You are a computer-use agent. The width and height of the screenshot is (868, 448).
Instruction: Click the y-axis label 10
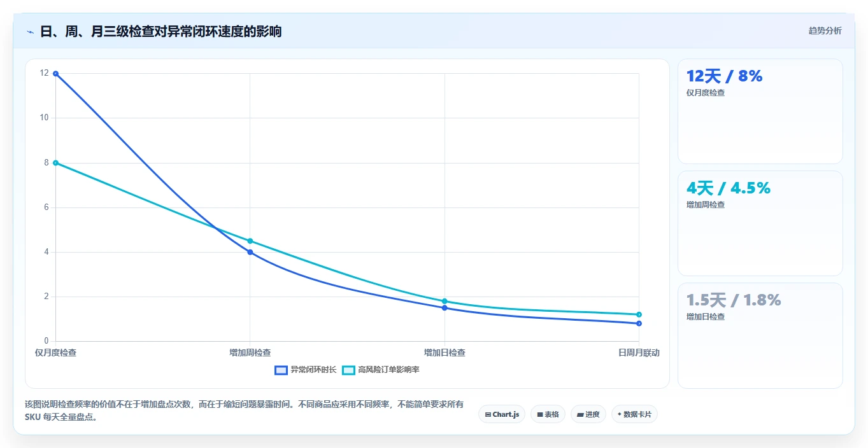44,118
